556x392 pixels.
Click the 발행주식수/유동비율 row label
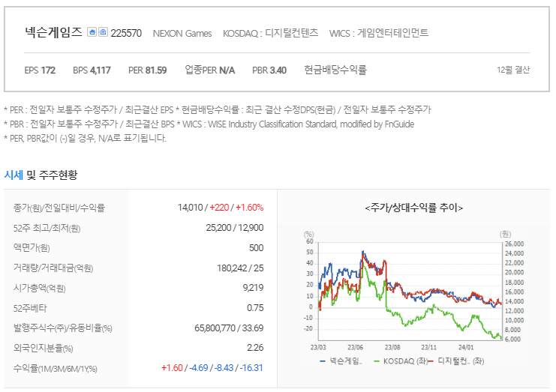[63, 328]
